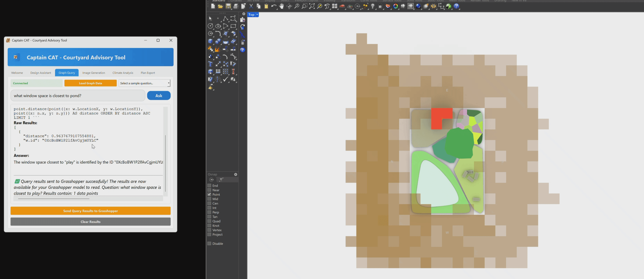Image resolution: width=644 pixels, height=279 pixels.
Task: Click the blue render sphere icon
Action: 418,7
